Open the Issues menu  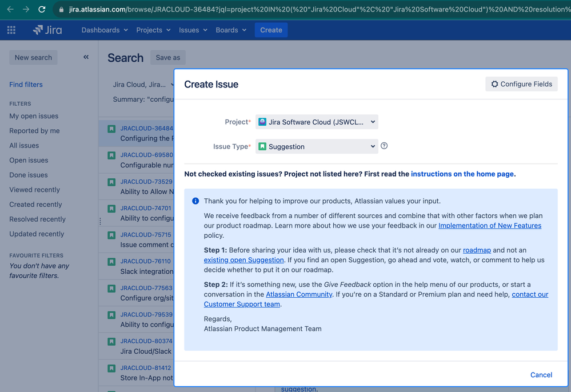[x=193, y=30]
